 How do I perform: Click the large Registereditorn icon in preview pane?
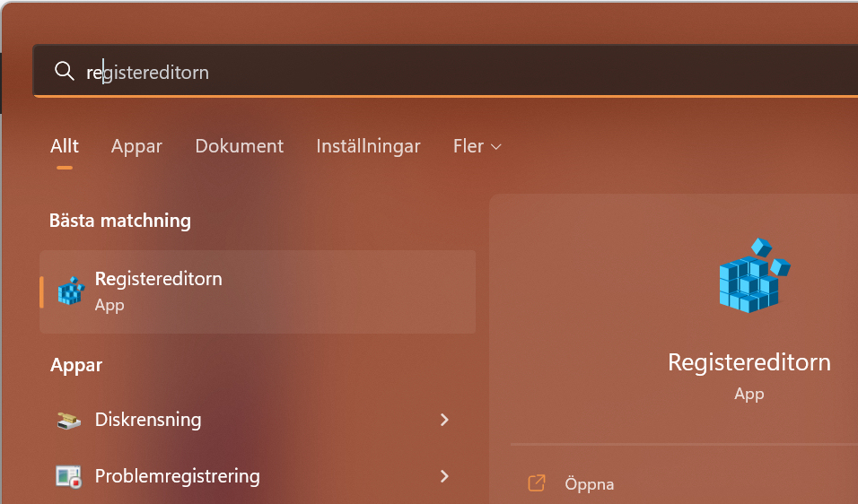[754, 275]
